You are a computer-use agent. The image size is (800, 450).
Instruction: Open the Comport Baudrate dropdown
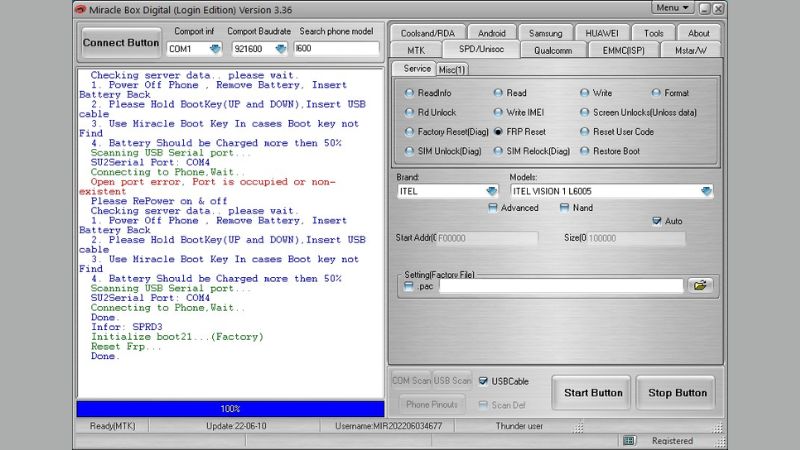[280, 48]
